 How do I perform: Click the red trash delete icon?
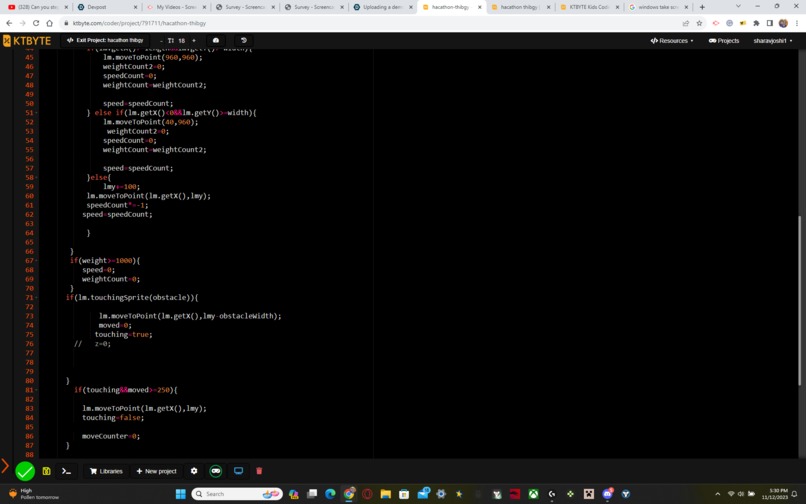(x=259, y=471)
